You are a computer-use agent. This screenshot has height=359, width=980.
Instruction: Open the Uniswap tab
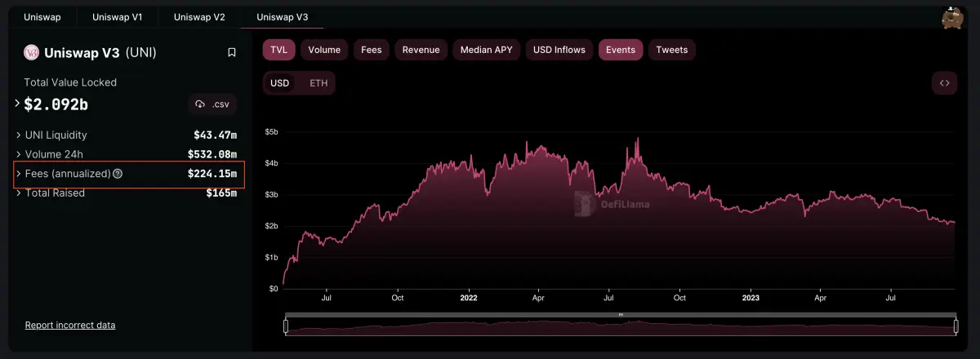[42, 16]
